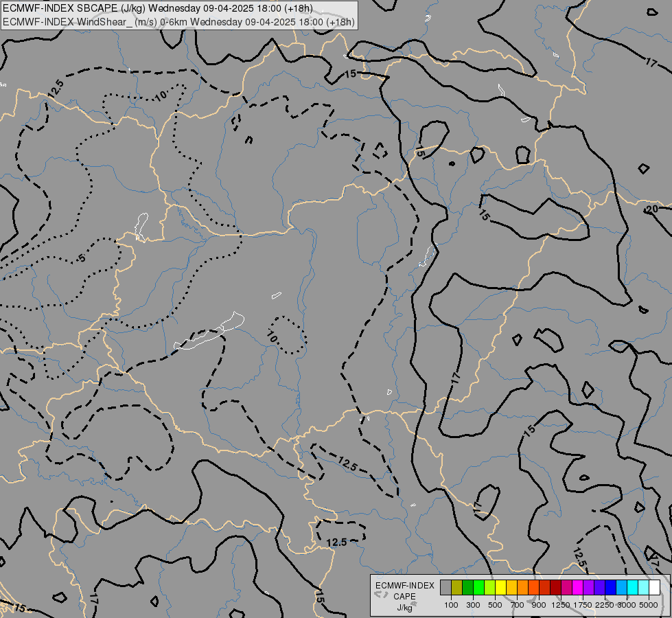The image size is (672, 618).
Task: Click the ECMWF-INDEX label inside the legend box
Action: (x=405, y=586)
